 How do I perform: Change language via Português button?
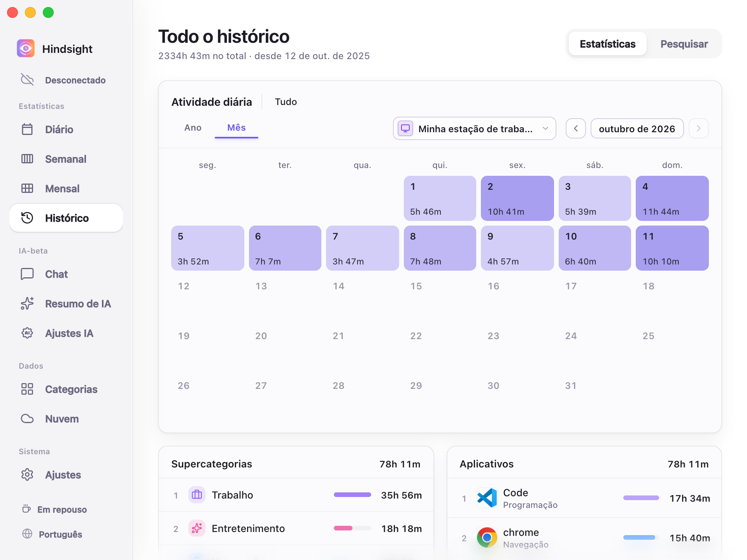pos(53,534)
